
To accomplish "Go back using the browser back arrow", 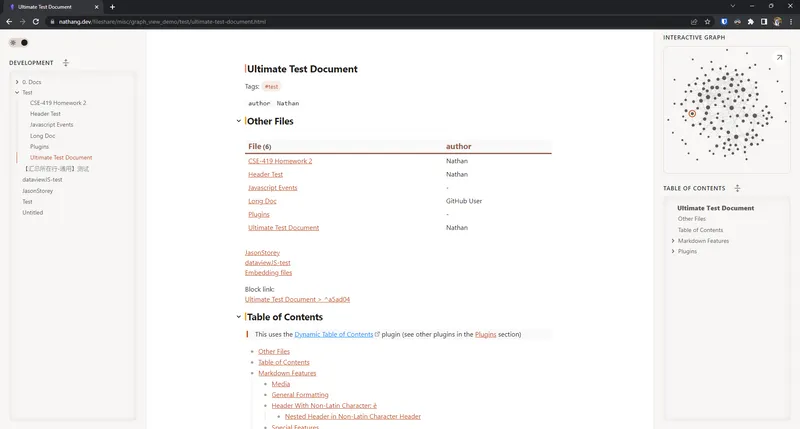I will (x=9, y=21).
